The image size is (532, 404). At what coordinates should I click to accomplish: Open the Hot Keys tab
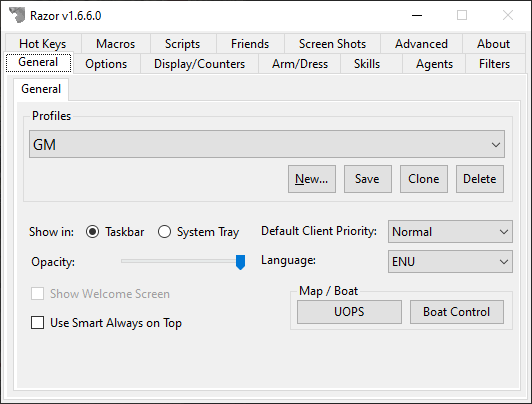tap(43, 44)
